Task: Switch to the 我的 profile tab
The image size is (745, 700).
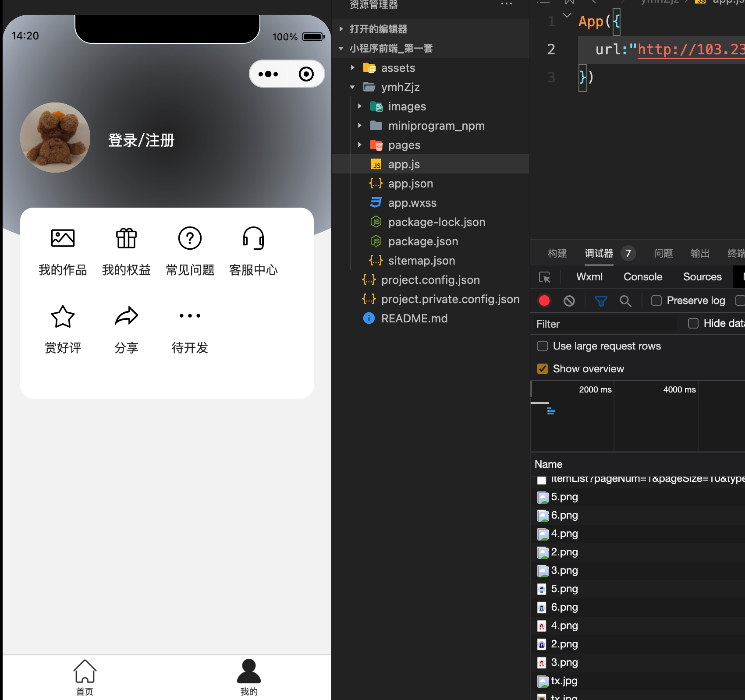Action: [x=249, y=677]
